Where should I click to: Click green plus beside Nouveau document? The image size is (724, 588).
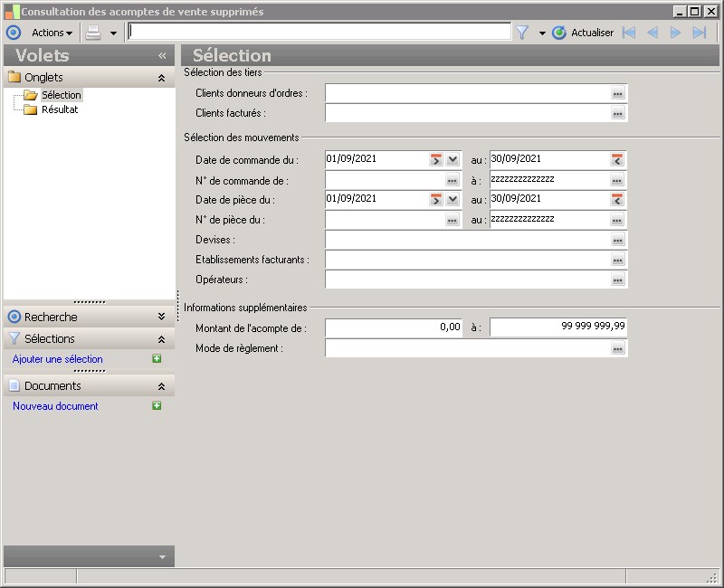tap(157, 406)
